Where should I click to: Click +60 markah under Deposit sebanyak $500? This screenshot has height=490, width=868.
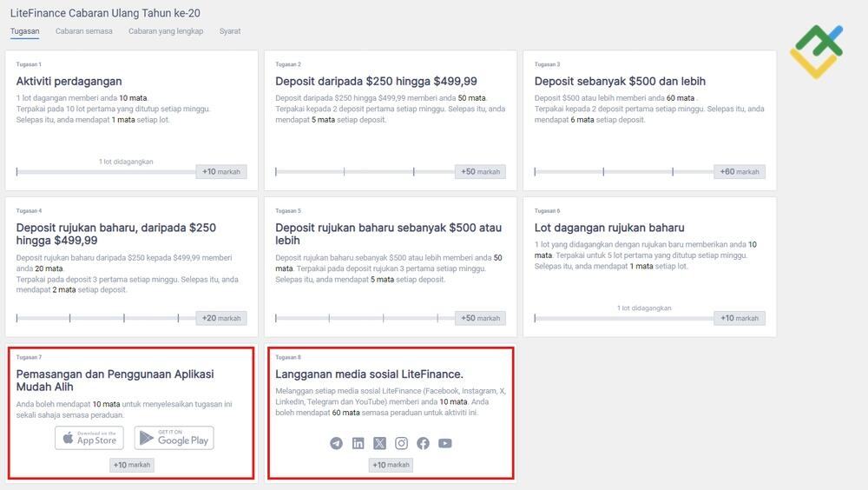pyautogui.click(x=740, y=172)
